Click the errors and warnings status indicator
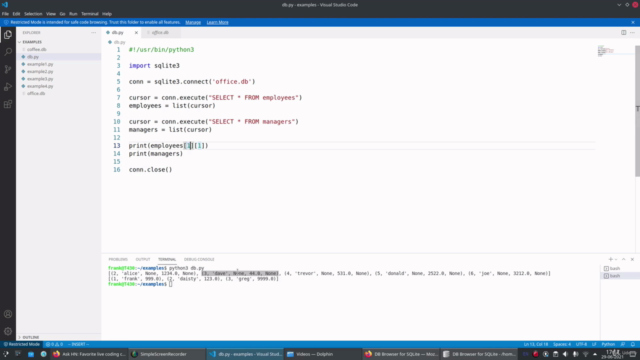The height and width of the screenshot is (360, 640). (54, 344)
